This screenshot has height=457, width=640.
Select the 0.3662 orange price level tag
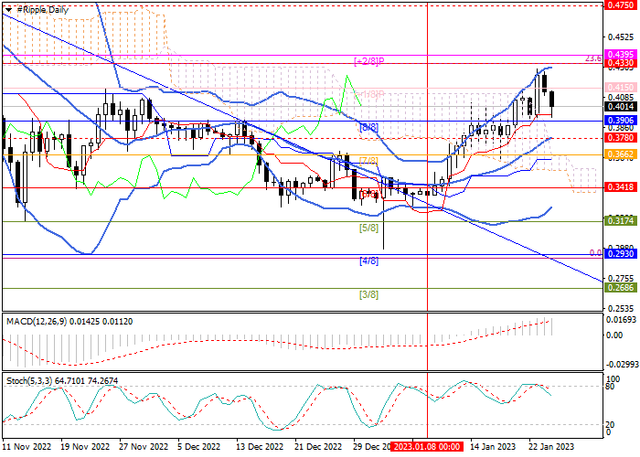622,155
